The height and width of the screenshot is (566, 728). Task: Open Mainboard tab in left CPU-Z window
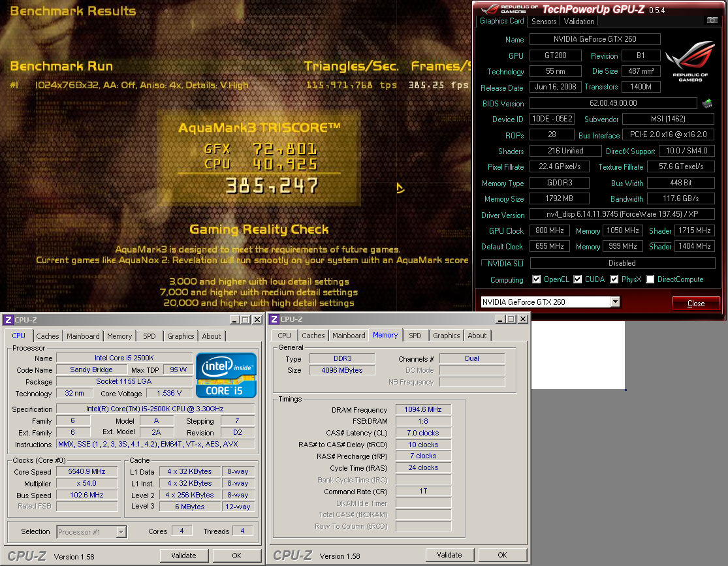[x=83, y=336]
